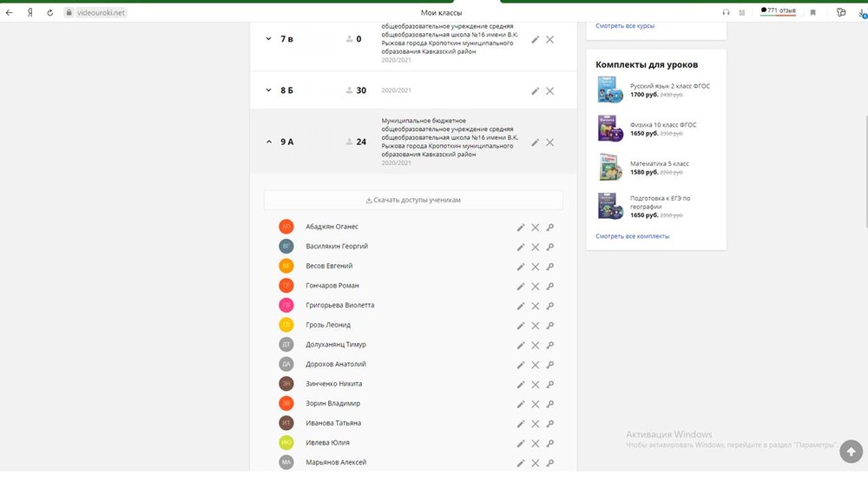Click avatar of Гончаров Роман

[286, 286]
